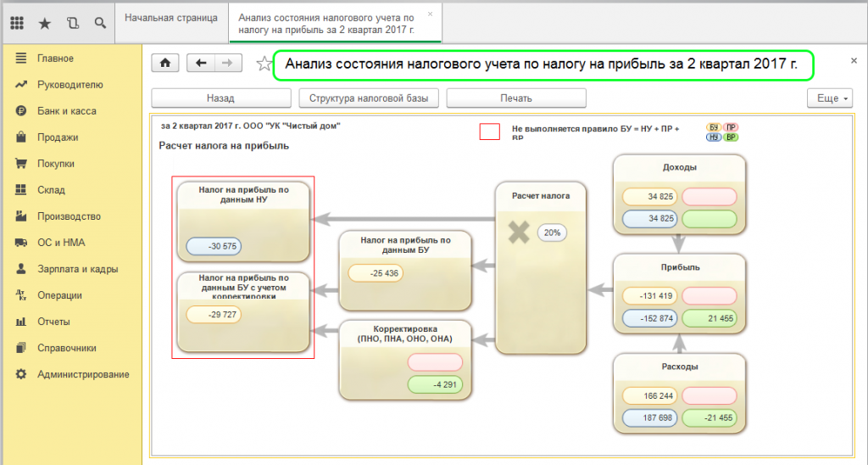This screenshot has width=868, height=465.
Task: Switch to Начальная страница tab
Action: point(171,18)
